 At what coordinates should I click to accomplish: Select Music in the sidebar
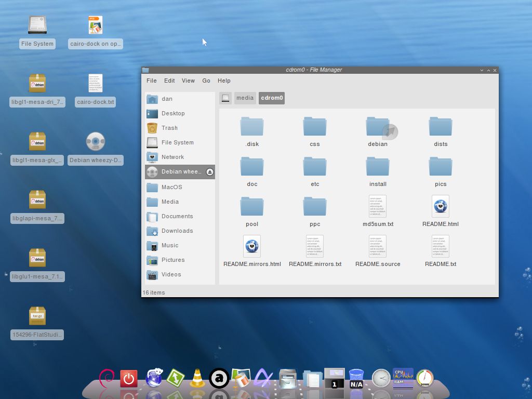180,245
